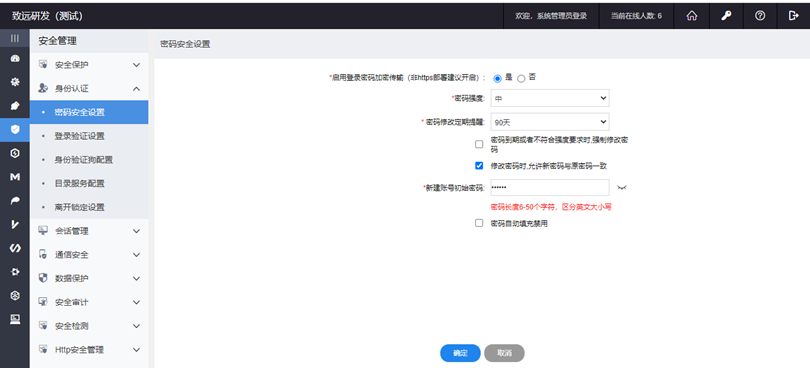The width and height of the screenshot is (810, 368).
Task: Click the 会话管理 monitor icon
Action: [x=43, y=231]
